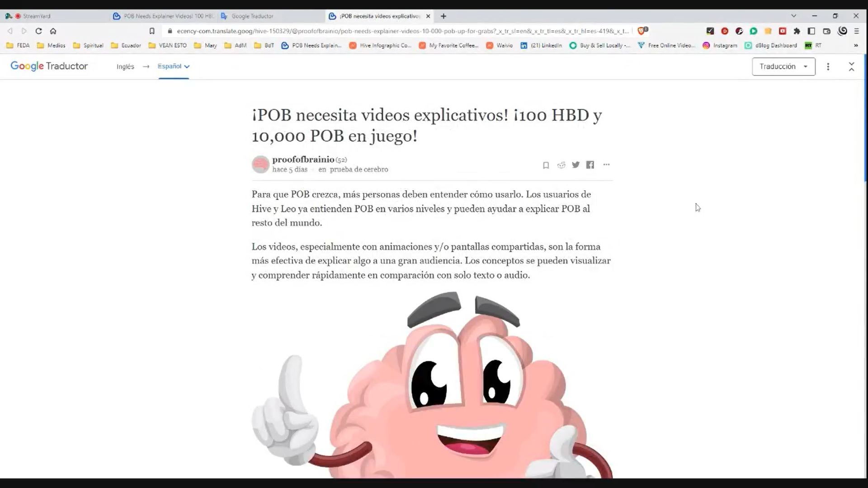The width and height of the screenshot is (868, 488).
Task: Open the RT bookmark
Action: [813, 45]
